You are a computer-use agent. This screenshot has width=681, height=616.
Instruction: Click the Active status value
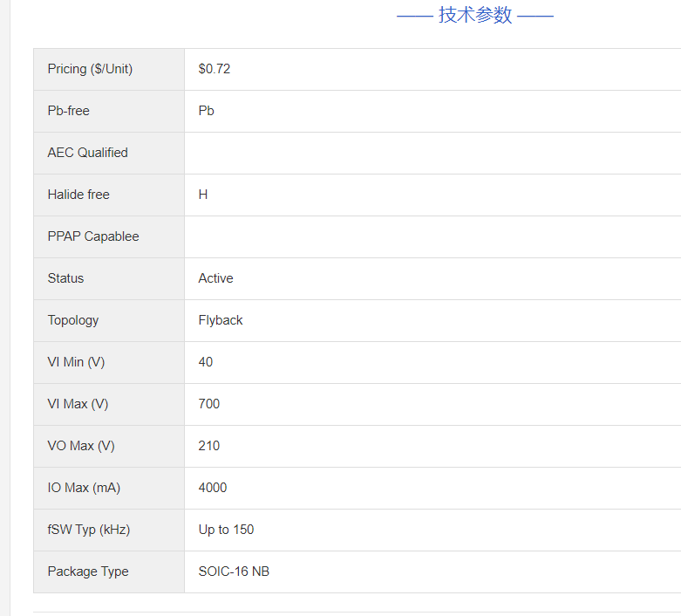pos(215,278)
